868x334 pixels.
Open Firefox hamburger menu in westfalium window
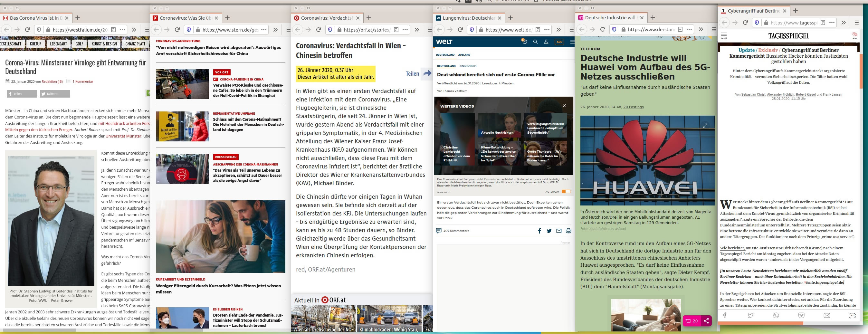click(147, 30)
